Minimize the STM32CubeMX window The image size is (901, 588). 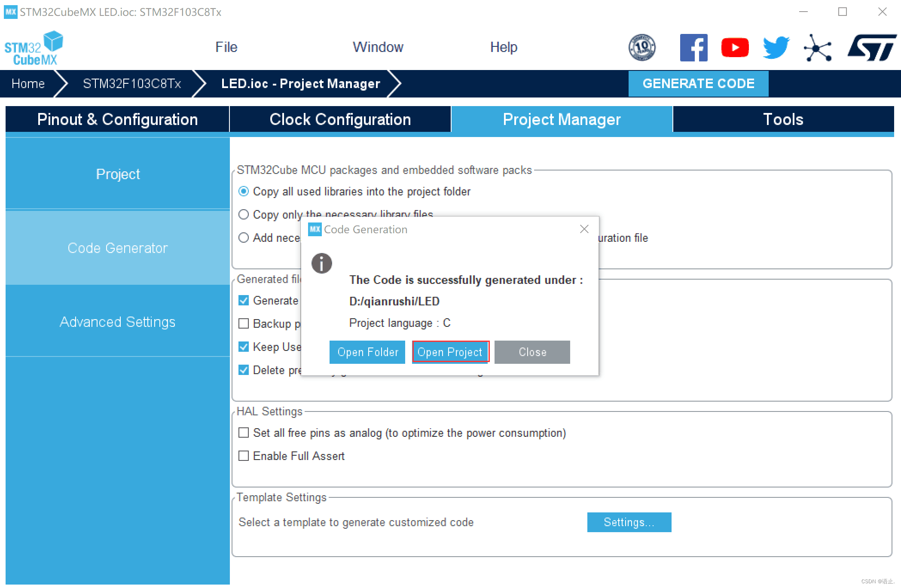coord(803,12)
